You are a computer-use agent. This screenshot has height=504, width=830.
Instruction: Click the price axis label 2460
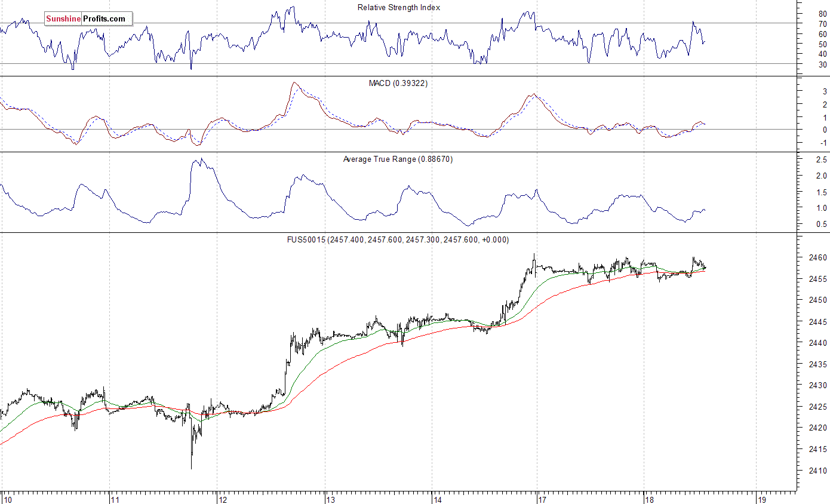819,257
